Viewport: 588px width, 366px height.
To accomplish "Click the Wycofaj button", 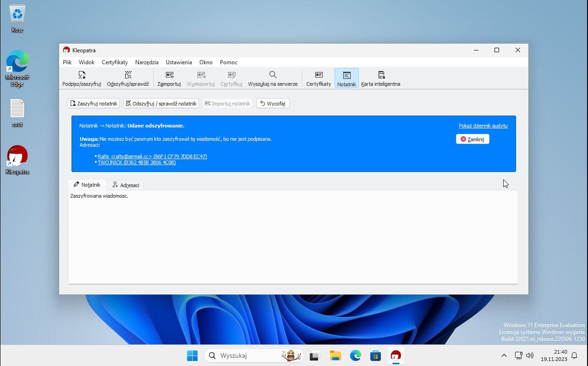I will [x=273, y=104].
